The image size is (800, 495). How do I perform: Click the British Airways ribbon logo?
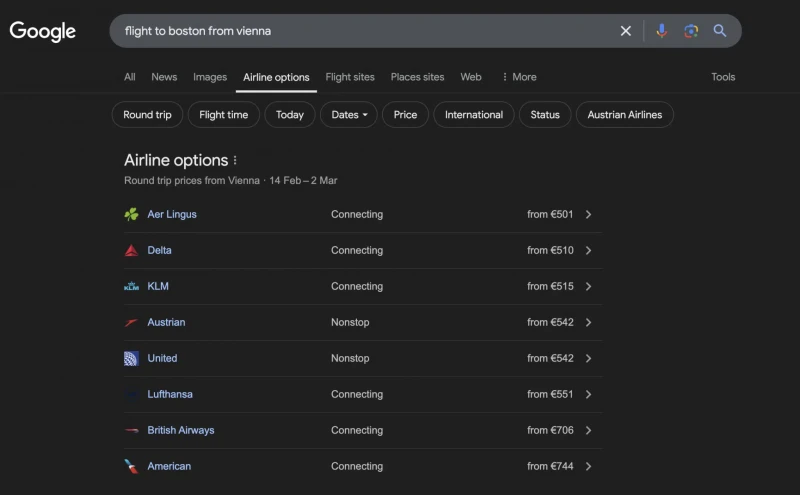131,430
